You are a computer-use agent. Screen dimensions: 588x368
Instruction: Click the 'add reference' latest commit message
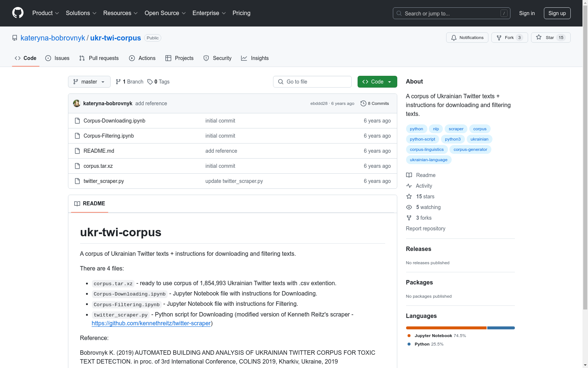tap(151, 103)
